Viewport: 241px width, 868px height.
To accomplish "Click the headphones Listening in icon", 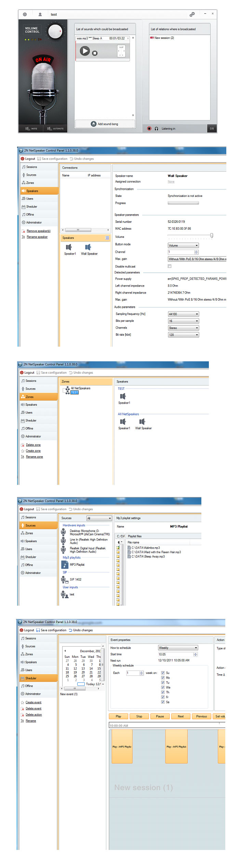I will 156,129.
